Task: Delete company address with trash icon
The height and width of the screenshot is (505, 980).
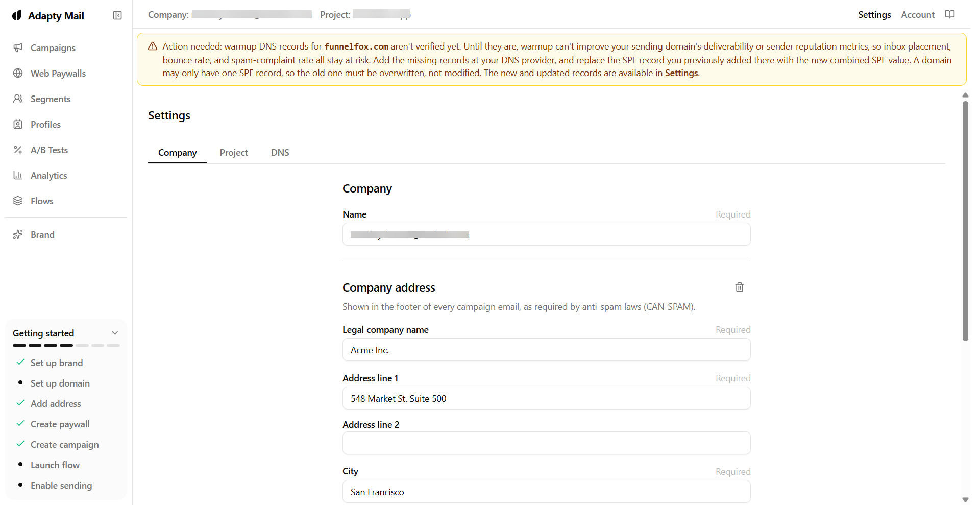Action: 740,287
